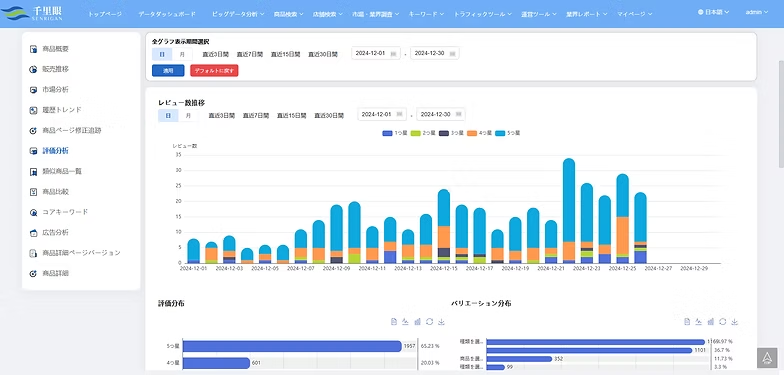
Task: Select 評価分析 in the sidebar
Action: click(x=49, y=150)
